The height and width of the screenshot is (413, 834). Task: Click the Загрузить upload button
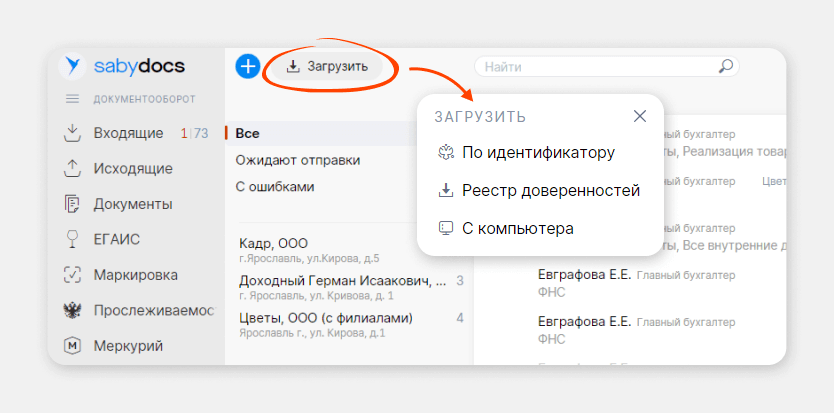pyautogui.click(x=327, y=67)
